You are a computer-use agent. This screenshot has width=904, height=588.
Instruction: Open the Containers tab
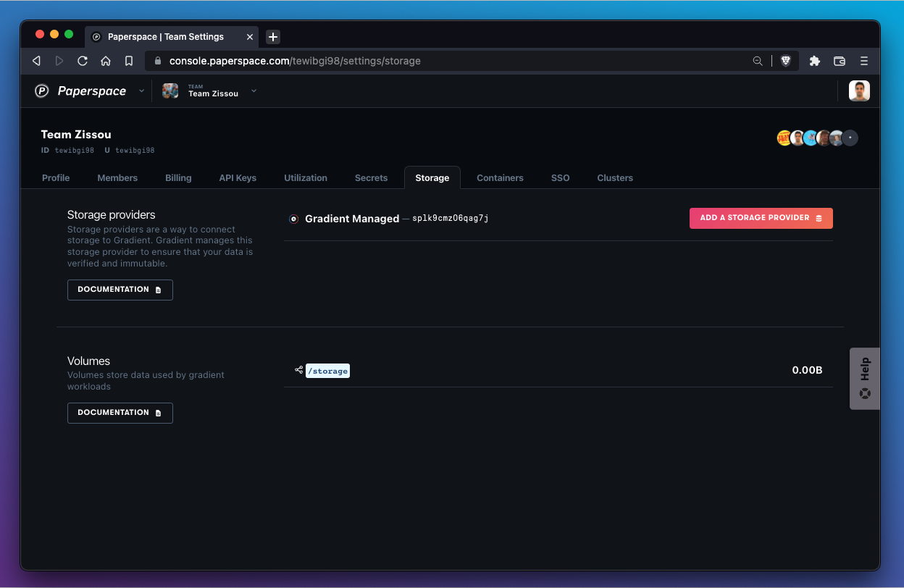tap(500, 177)
